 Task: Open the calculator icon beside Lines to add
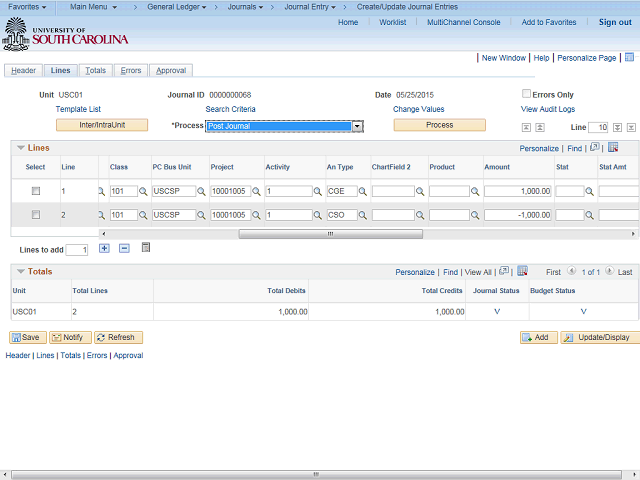tap(146, 247)
